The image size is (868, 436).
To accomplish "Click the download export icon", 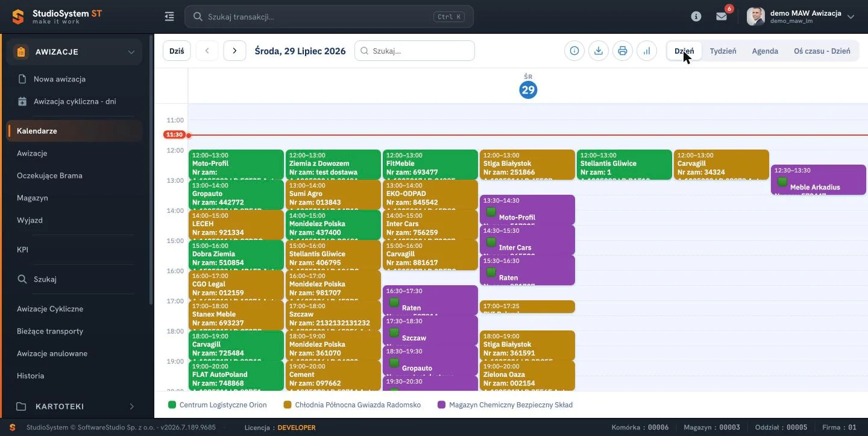I will point(599,51).
